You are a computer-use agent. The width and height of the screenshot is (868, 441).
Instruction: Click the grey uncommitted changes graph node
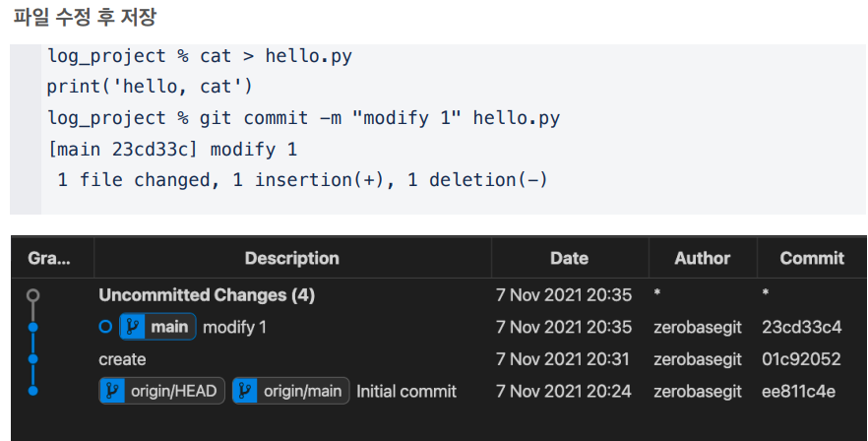point(33,295)
